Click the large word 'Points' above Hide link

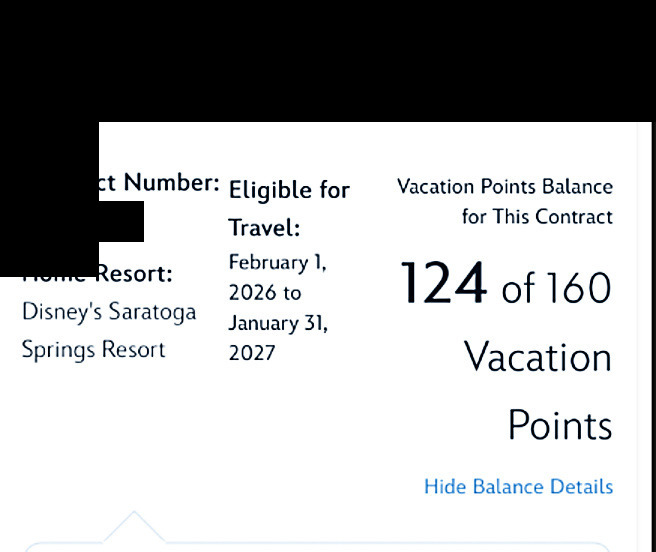pos(559,426)
